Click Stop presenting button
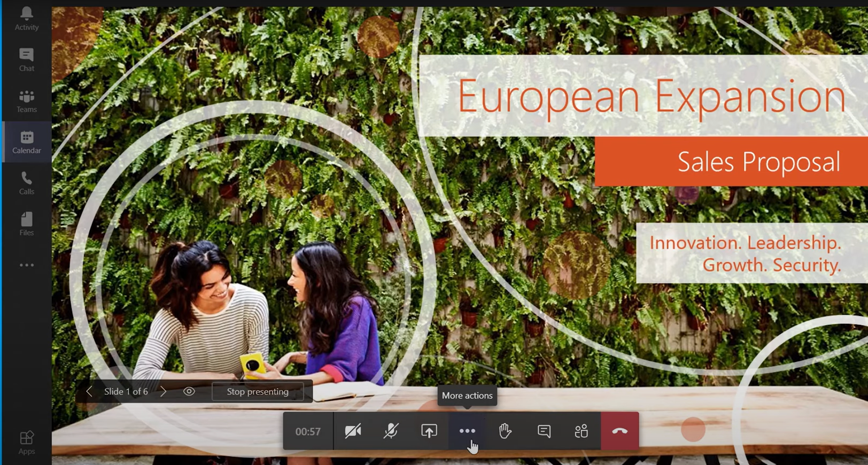 [x=258, y=392]
